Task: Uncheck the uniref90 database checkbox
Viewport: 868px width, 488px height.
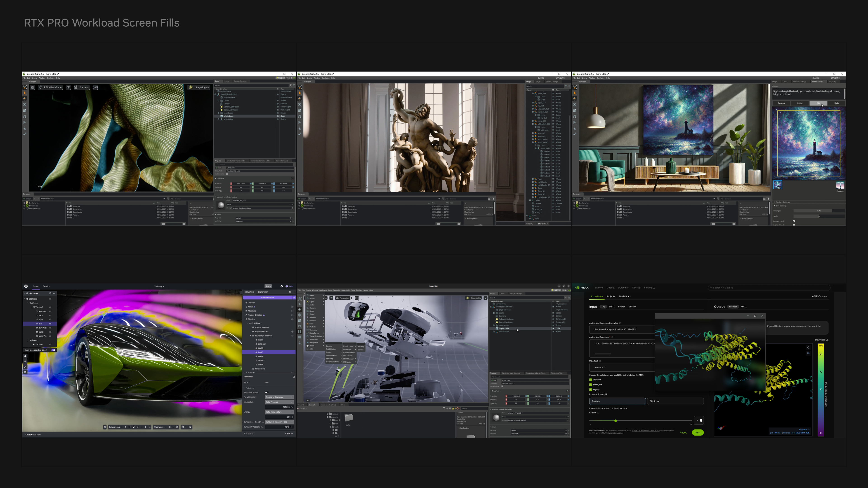Action: 591,380
